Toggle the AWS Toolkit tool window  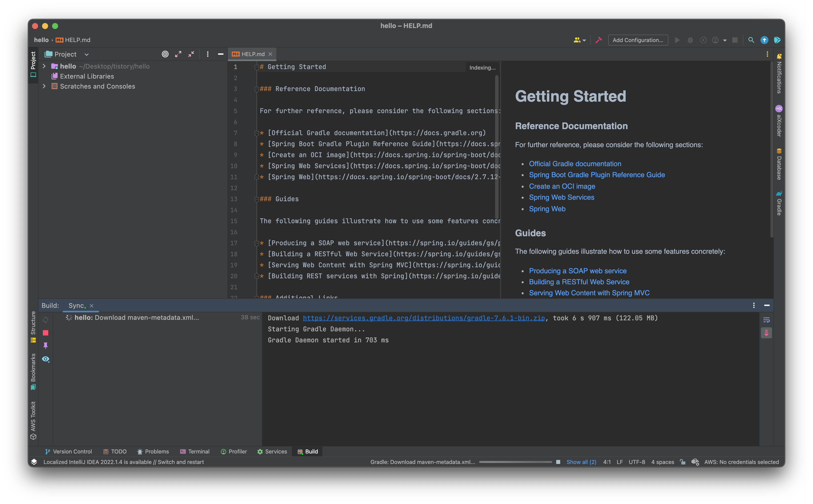click(x=33, y=420)
